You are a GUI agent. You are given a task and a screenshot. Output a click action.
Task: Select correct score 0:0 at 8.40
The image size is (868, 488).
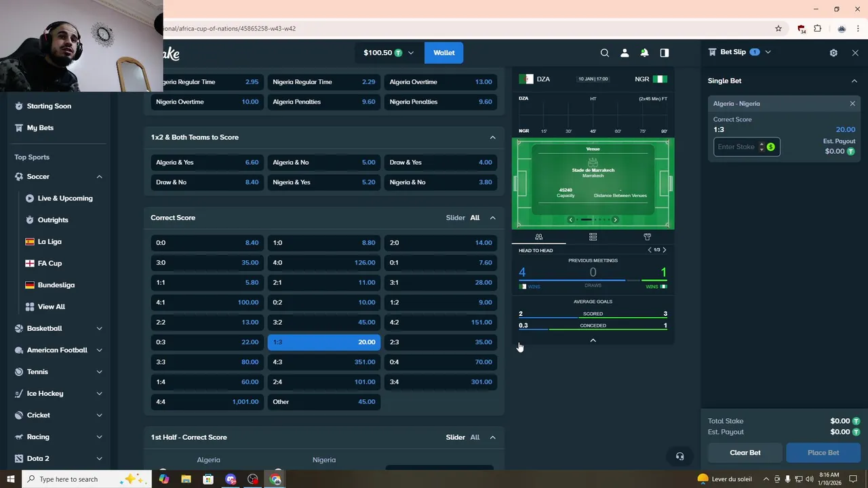point(207,243)
